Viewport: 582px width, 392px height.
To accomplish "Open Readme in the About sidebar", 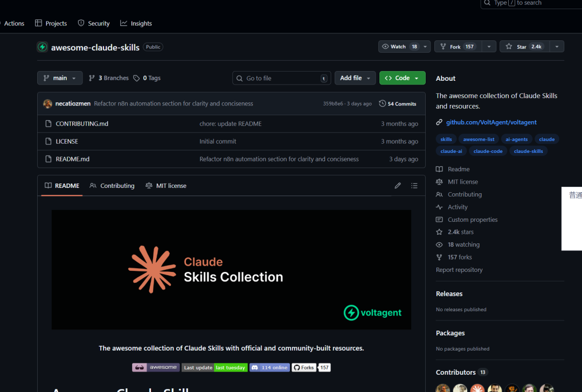I will click(x=453, y=169).
